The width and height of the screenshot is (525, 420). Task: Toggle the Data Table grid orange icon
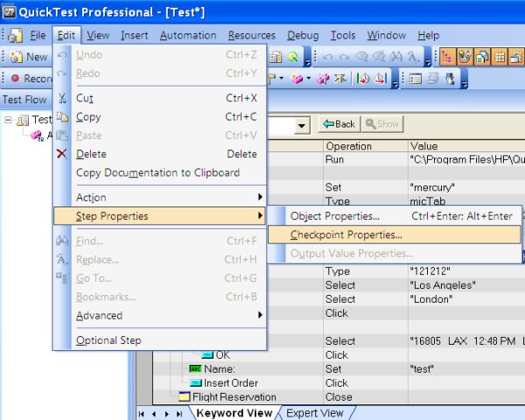pos(500,57)
